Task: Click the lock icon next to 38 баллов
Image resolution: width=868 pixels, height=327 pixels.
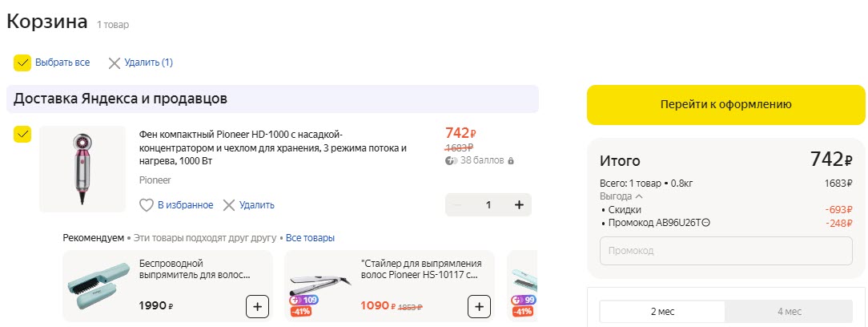Action: point(511,161)
